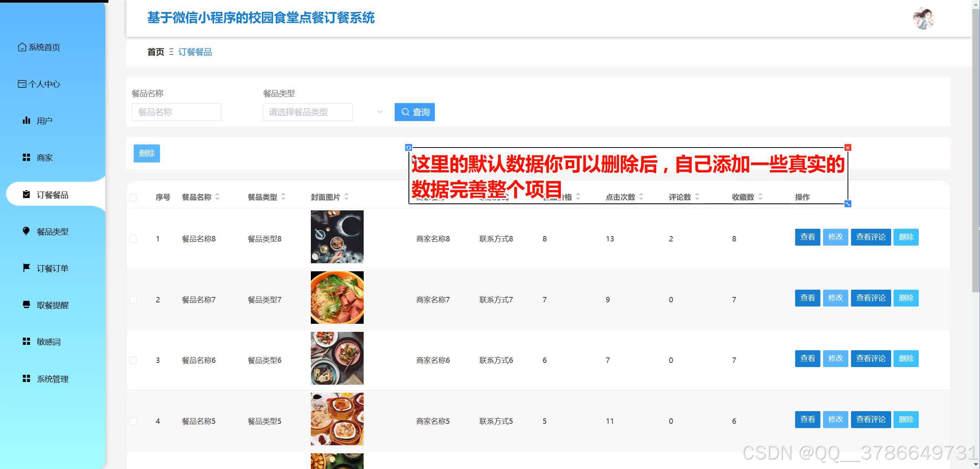Select the 商家 management icon
980x469 pixels.
(26, 157)
